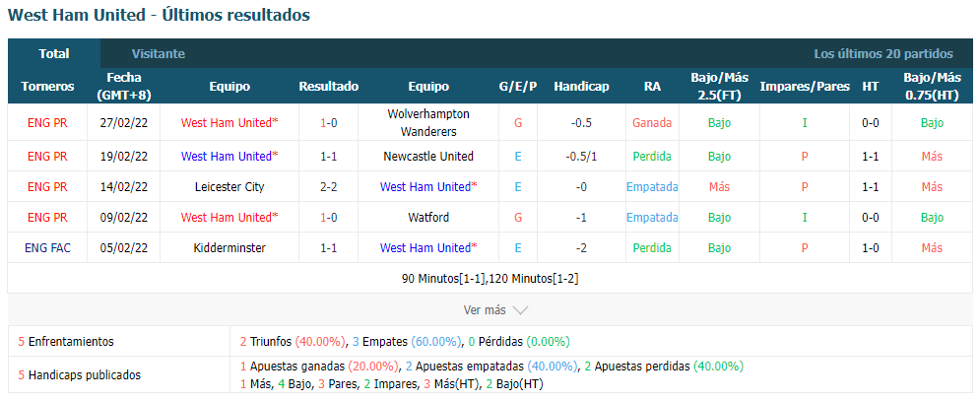Switch to the Visitante tab
Image resolution: width=980 pixels, height=401 pixels.
(x=159, y=54)
